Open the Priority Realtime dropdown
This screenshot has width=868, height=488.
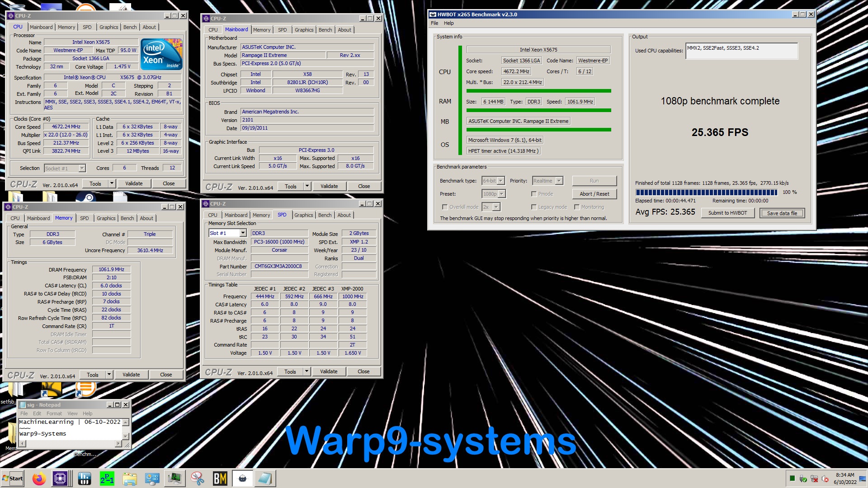coord(559,181)
